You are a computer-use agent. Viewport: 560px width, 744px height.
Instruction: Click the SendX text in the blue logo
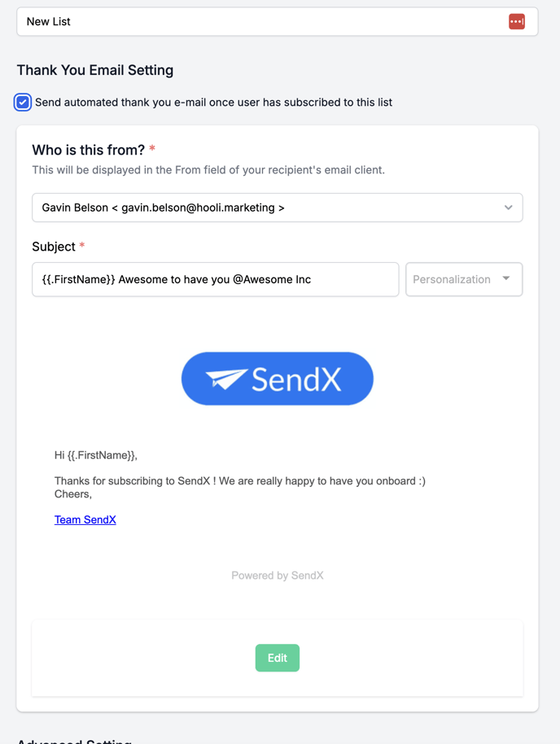296,379
